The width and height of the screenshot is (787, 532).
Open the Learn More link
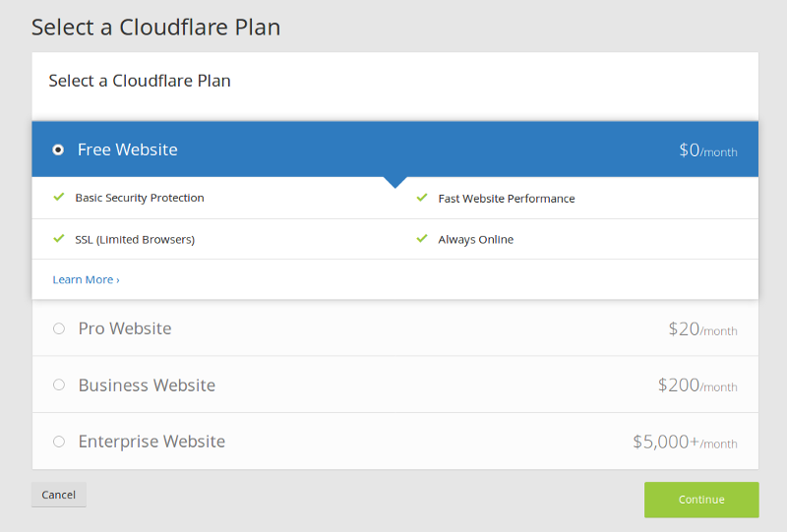click(x=86, y=279)
